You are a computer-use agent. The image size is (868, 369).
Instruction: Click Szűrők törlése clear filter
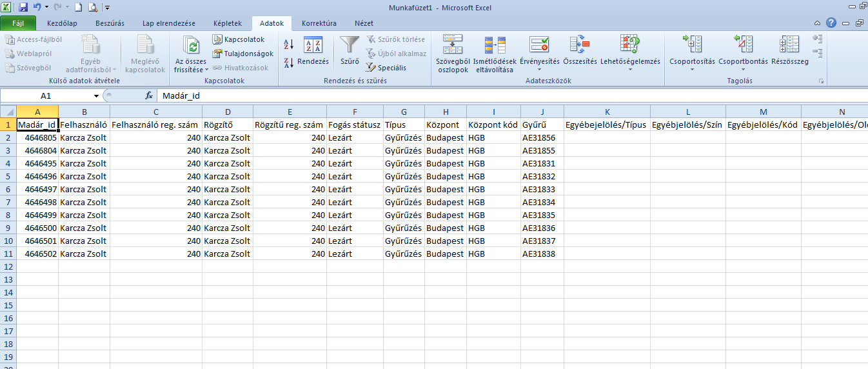click(x=396, y=39)
